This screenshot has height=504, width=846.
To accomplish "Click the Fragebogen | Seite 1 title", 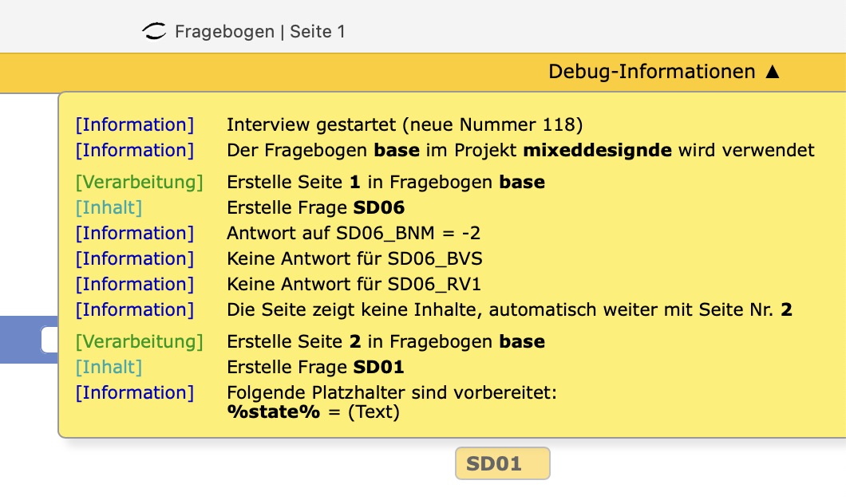I will (260, 31).
